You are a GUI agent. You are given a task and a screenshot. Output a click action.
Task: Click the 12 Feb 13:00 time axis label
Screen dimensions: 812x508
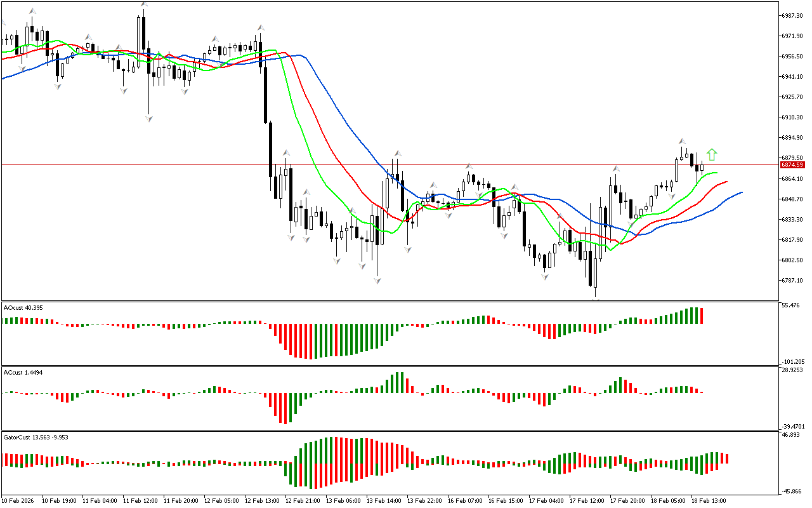tap(262, 500)
